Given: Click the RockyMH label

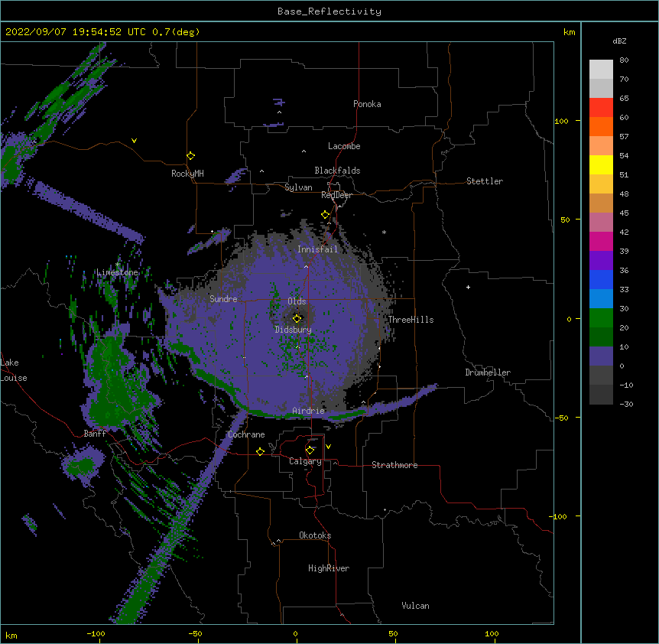Looking at the screenshot, I should 187,174.
